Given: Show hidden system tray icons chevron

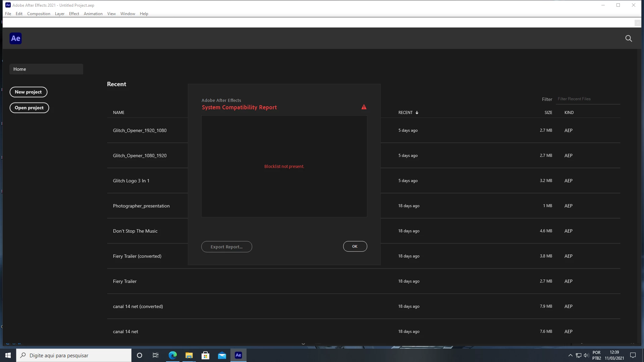Looking at the screenshot, I should tap(570, 355).
